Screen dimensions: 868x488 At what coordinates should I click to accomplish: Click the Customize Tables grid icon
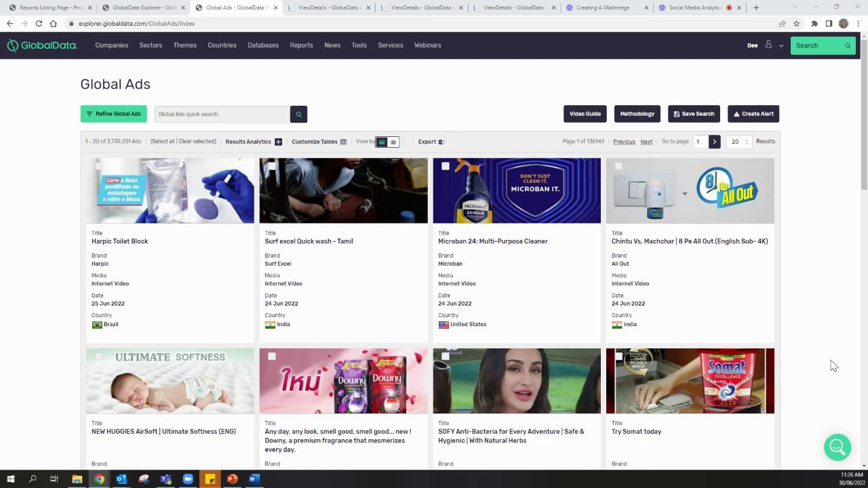tap(343, 142)
